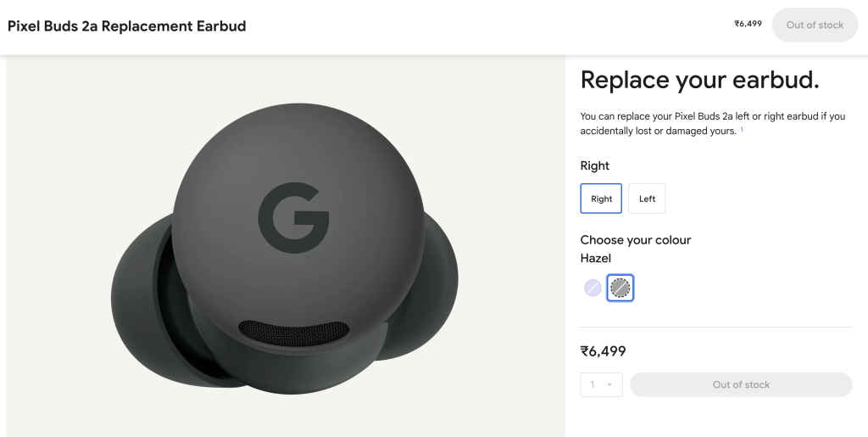Click the Hazel colour name label

[x=595, y=258]
